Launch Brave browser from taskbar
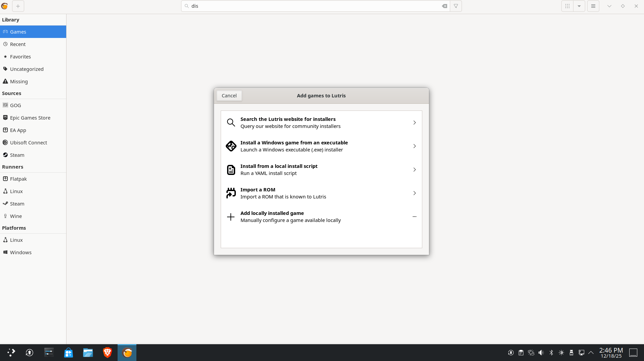Viewport: 644px width, 361px height. (108, 353)
